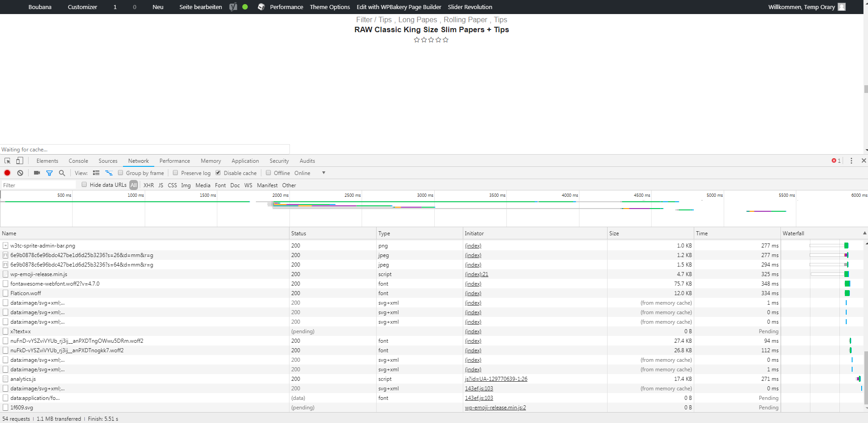
Task: Open RAW Classic King Size Slim Papers link
Action: [432, 29]
